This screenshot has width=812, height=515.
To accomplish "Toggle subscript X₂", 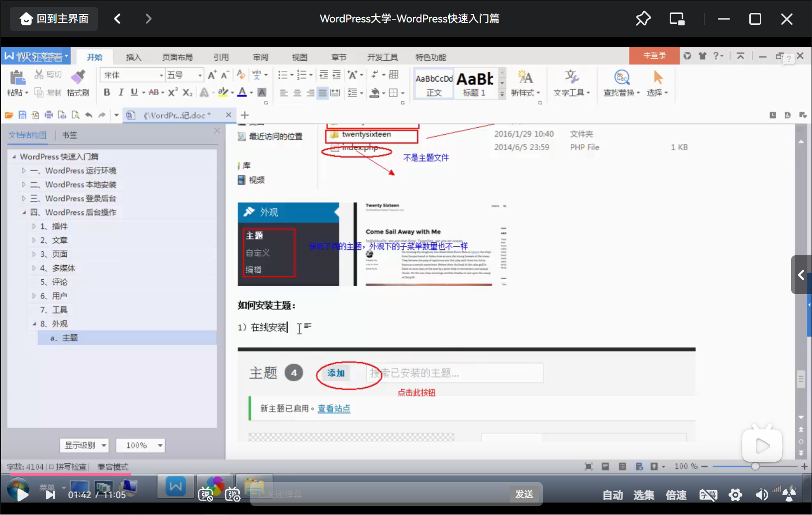I will click(187, 93).
